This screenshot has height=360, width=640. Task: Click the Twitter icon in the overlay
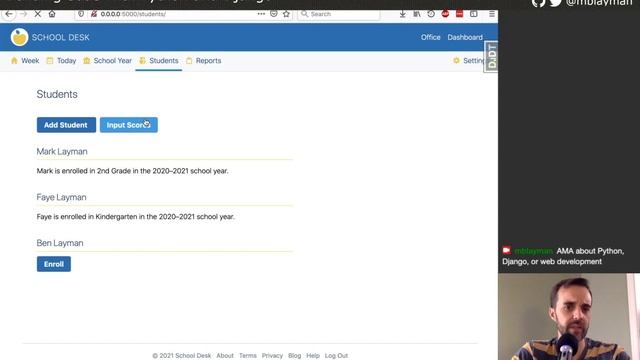click(x=556, y=3)
